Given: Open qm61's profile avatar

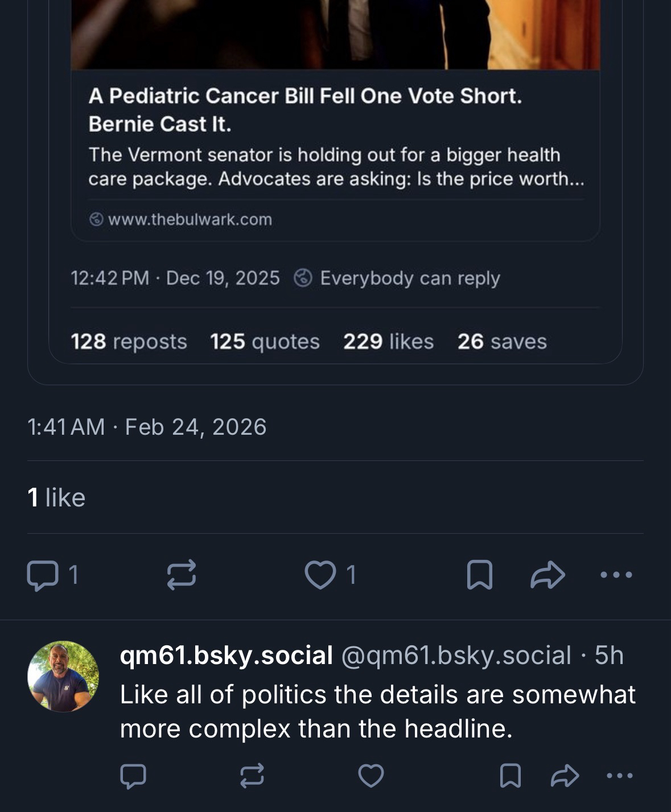Looking at the screenshot, I should [63, 677].
